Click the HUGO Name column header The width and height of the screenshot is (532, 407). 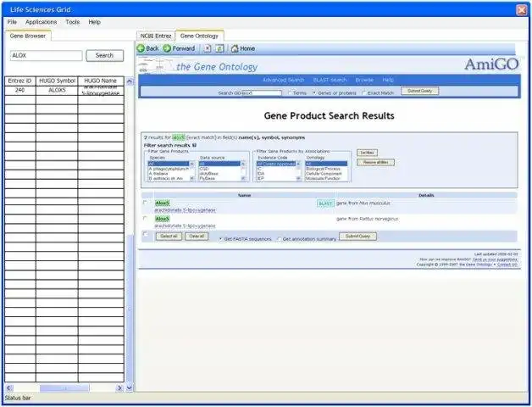coord(101,81)
